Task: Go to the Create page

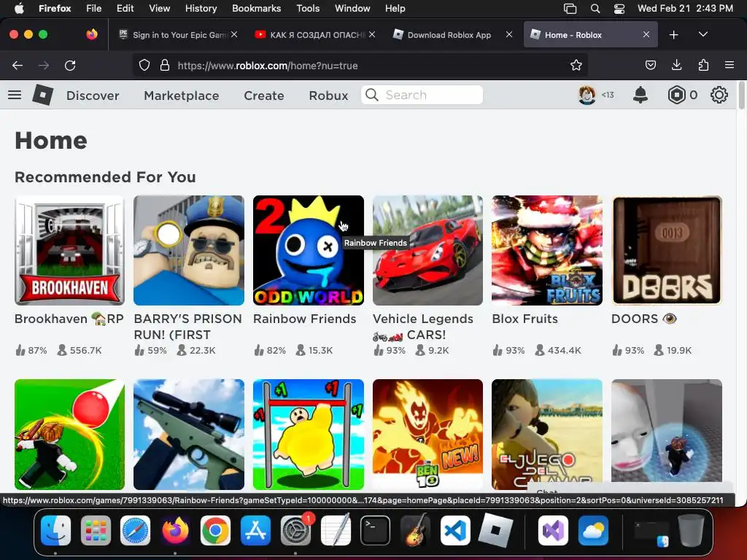Action: click(264, 96)
